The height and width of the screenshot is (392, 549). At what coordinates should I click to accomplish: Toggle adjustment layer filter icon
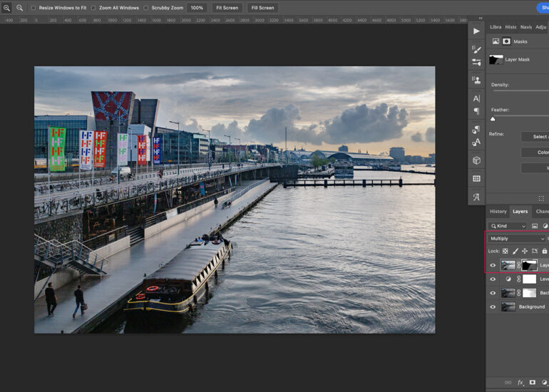[545, 226]
